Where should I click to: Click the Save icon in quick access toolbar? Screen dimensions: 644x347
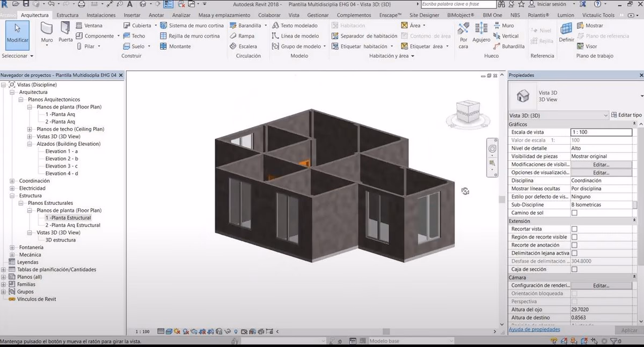point(26,4)
